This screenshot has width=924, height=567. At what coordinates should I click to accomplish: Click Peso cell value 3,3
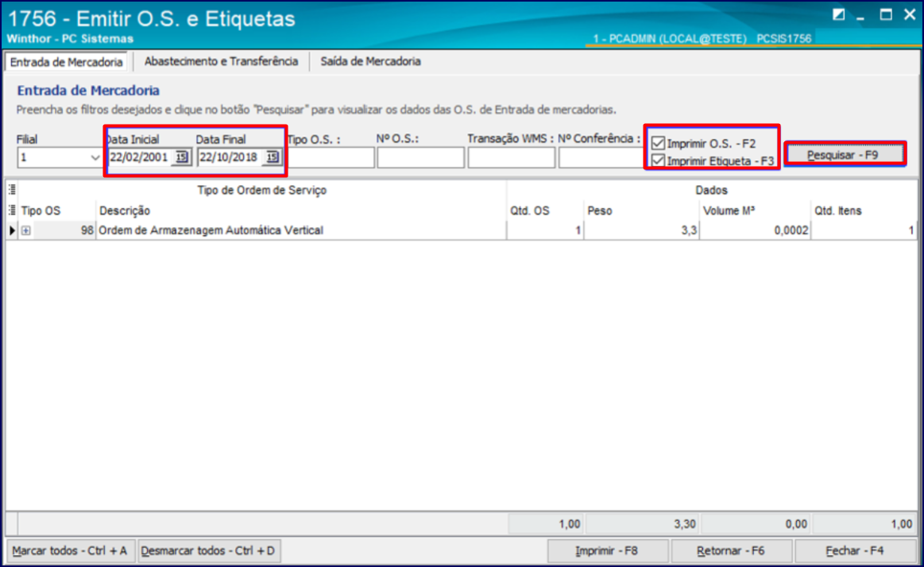[641, 230]
